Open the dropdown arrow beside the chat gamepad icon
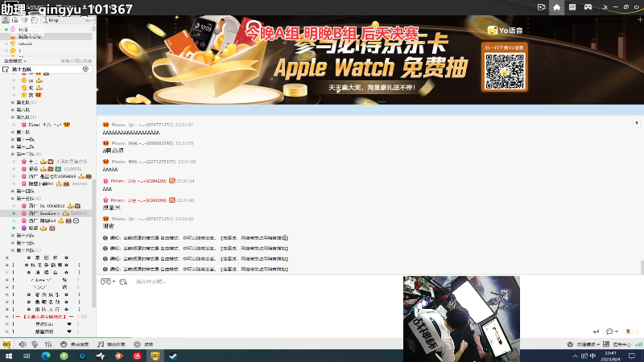The width and height of the screenshot is (644, 362). pyautogui.click(x=114, y=282)
